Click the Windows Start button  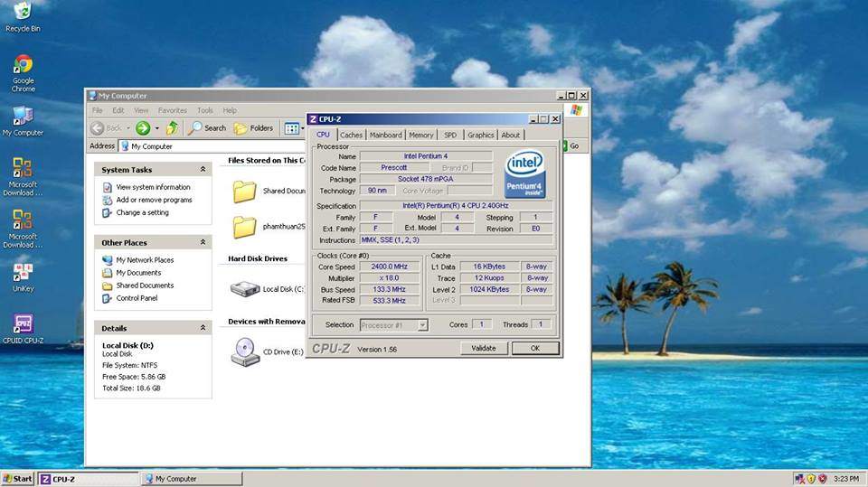[17, 479]
